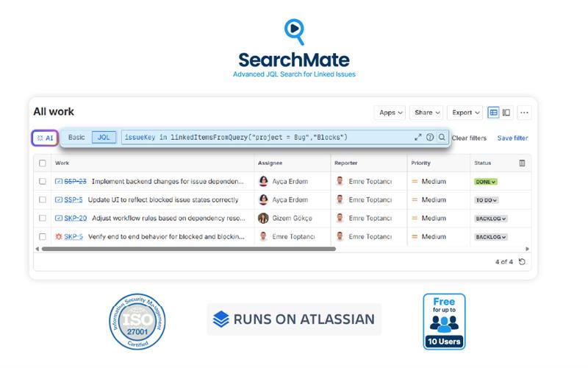
Task: Click the scroll-right arrow of the table scrollbar
Action: click(527, 249)
